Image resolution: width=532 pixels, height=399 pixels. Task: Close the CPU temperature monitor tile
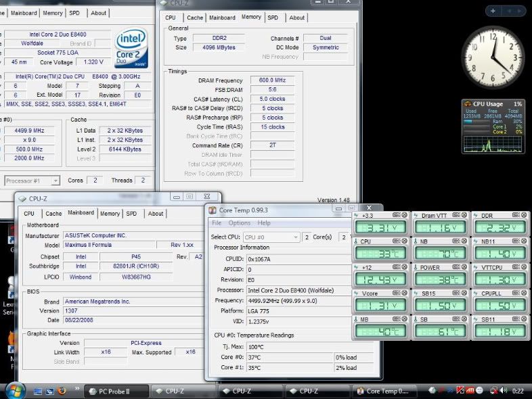point(405,241)
